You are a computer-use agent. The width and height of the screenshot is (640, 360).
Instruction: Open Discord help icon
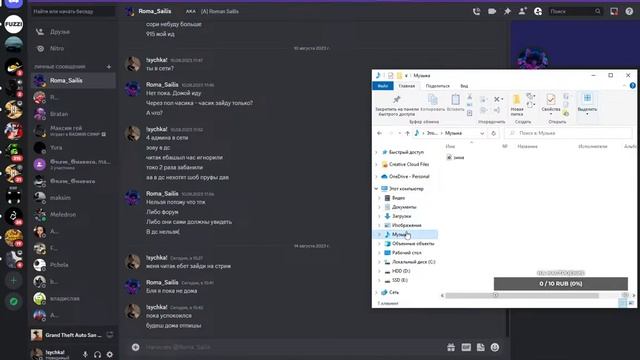[x=629, y=11]
